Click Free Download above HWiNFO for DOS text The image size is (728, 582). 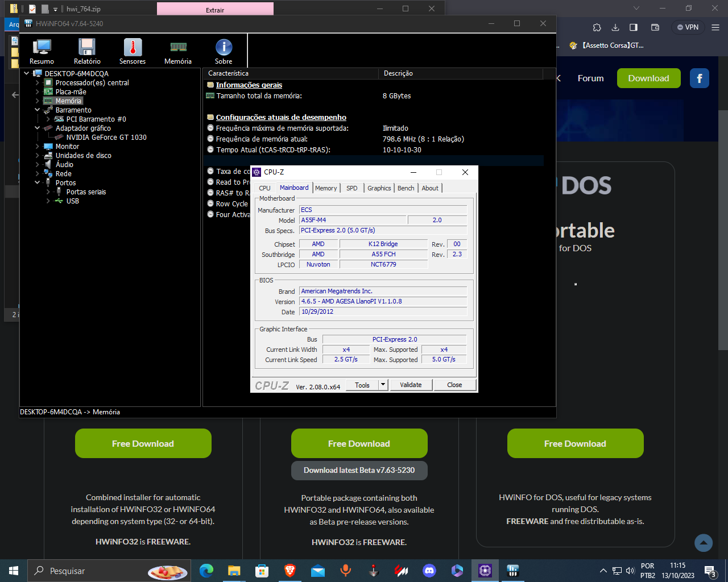(x=576, y=443)
